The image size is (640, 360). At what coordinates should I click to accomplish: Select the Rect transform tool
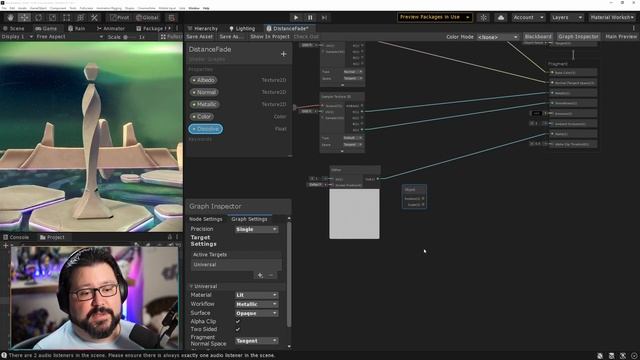pyautogui.click(x=67, y=18)
